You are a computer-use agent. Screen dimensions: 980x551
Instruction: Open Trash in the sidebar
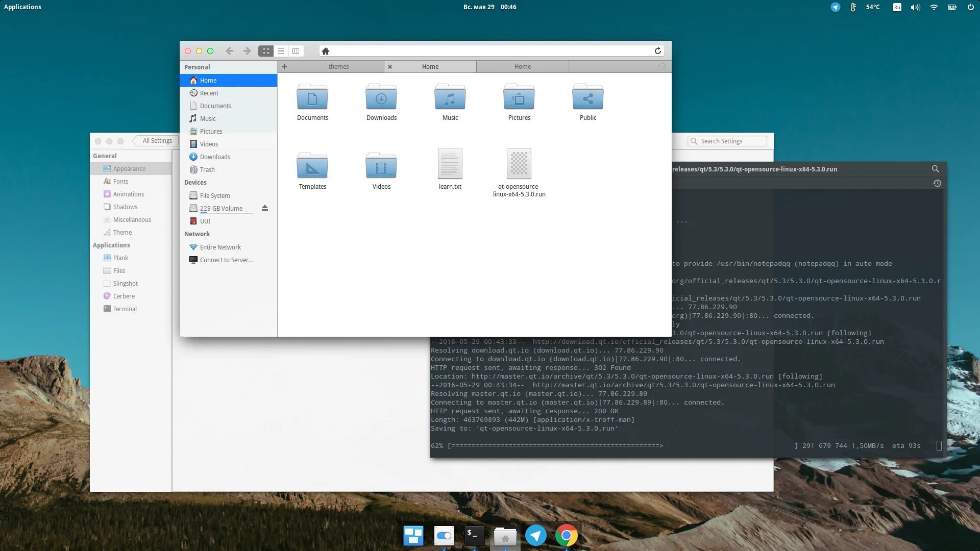pyautogui.click(x=207, y=170)
